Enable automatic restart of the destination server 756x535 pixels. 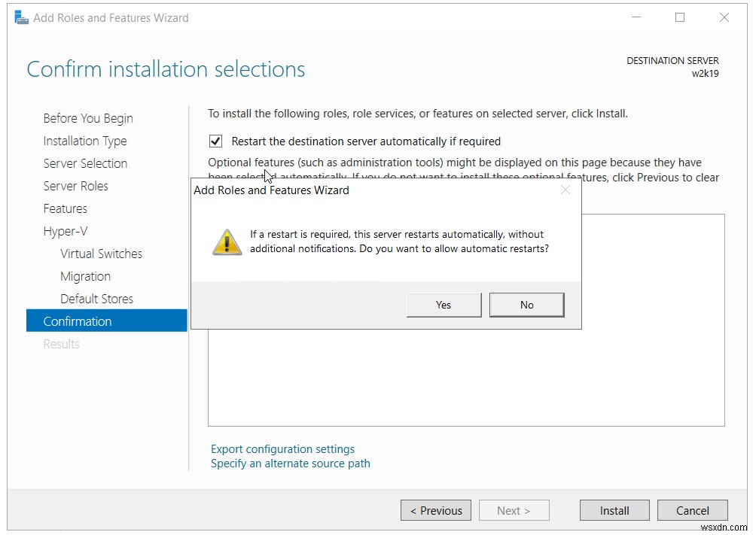pyautogui.click(x=215, y=141)
